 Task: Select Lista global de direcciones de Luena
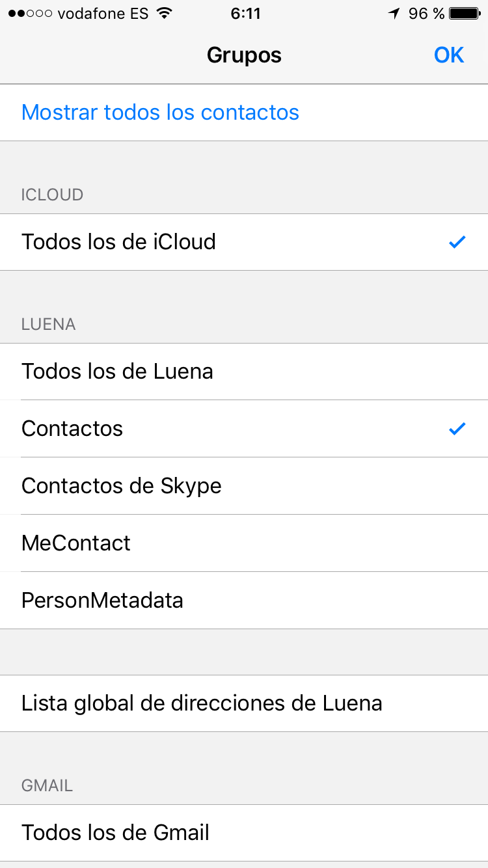pos(202,703)
